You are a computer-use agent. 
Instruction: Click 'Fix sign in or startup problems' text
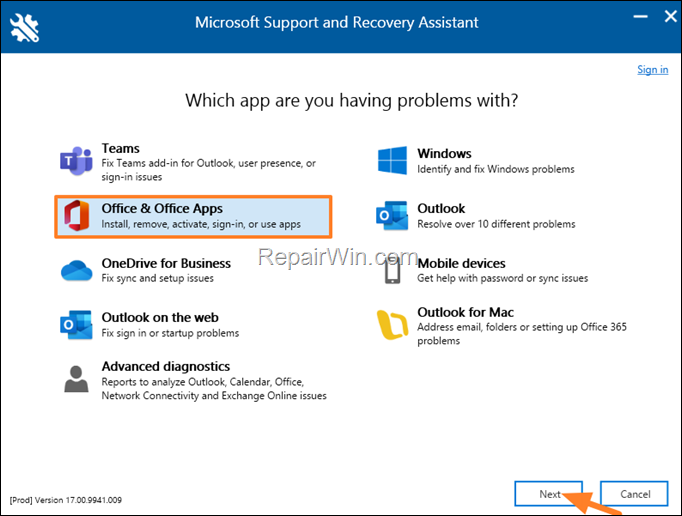tap(170, 333)
